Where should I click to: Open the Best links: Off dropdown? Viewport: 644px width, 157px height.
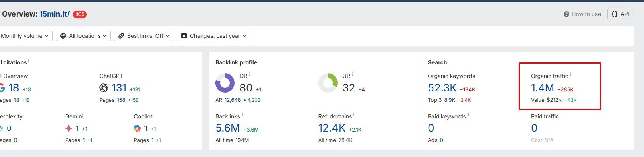[144, 36]
